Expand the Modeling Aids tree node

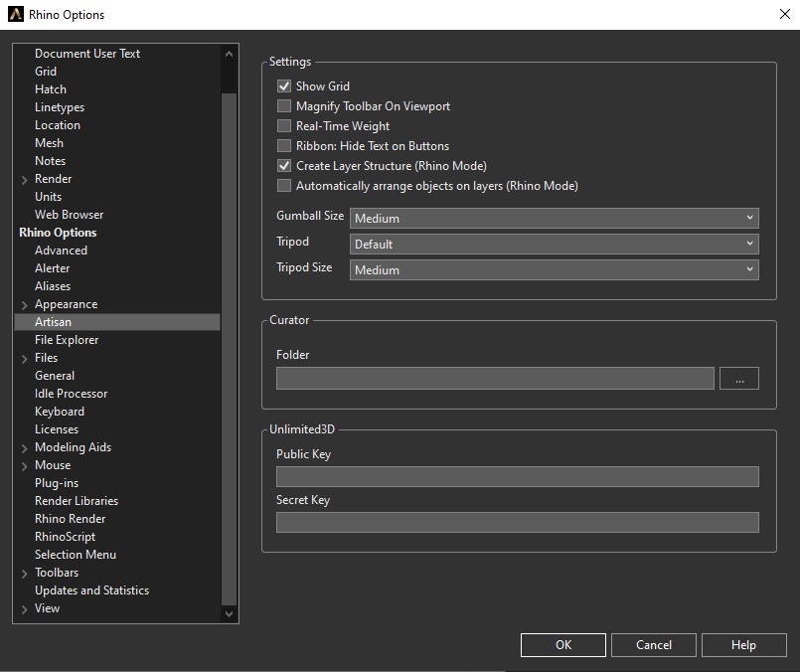(24, 448)
